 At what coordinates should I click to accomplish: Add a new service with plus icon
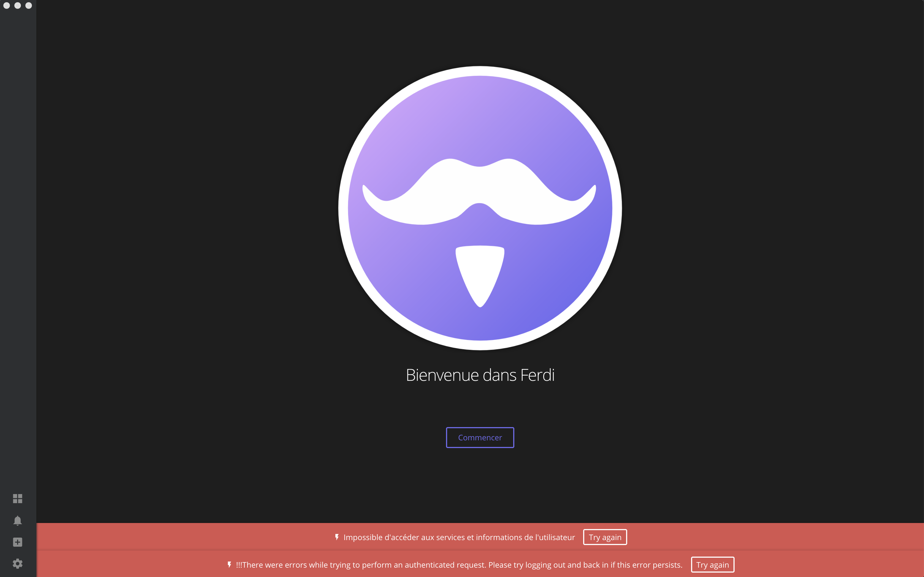[x=18, y=542]
